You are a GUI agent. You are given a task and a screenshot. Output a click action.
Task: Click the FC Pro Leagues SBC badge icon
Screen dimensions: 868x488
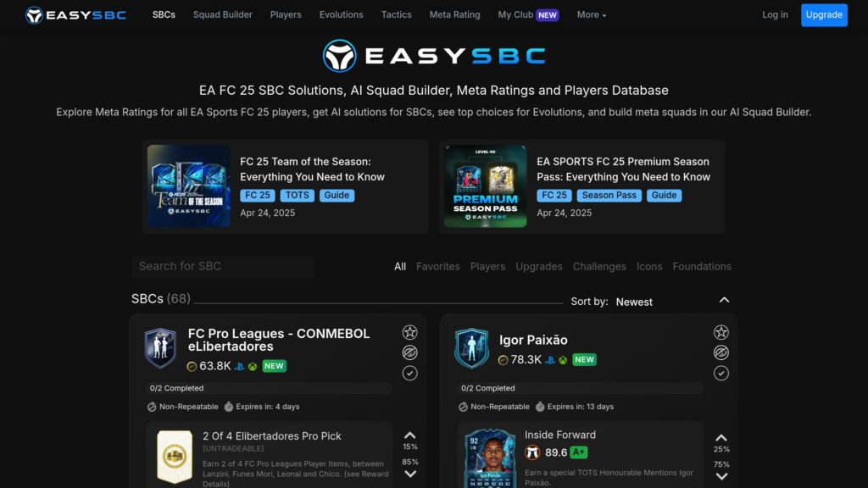point(160,348)
